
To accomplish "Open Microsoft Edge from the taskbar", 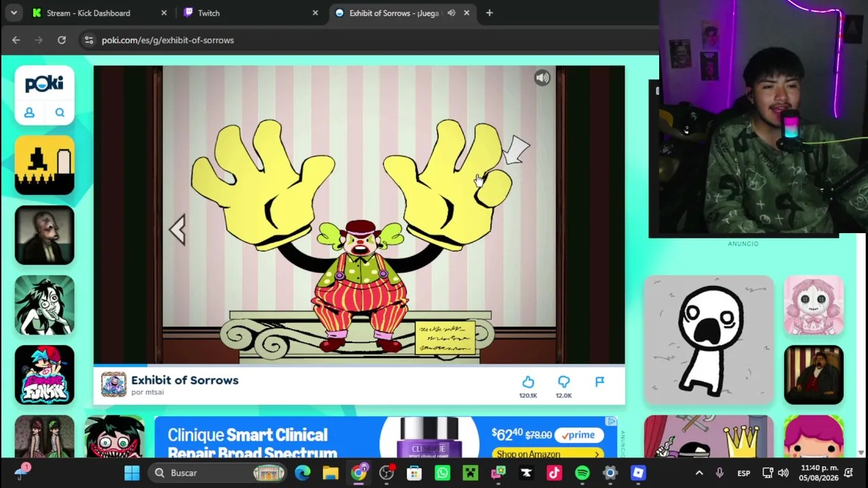I will coord(302,473).
